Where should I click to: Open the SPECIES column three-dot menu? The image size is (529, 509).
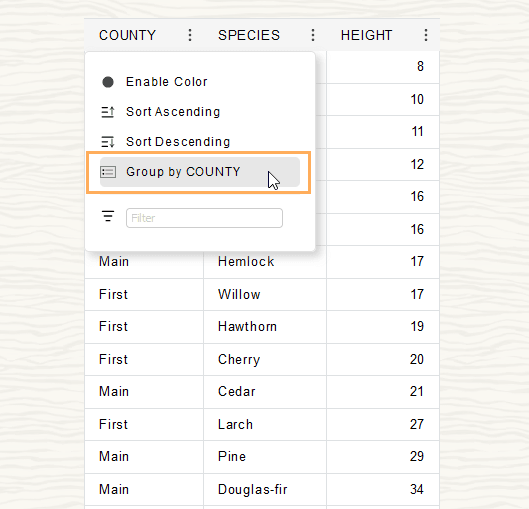(x=313, y=35)
